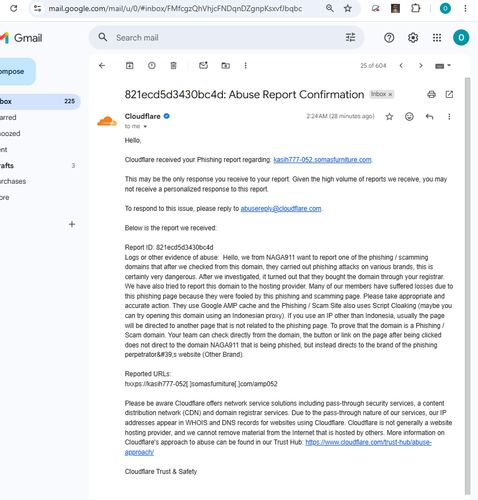Image resolution: width=478 pixels, height=500 pixels.
Task: Open input tools dropdown
Action: pyautogui.click(x=443, y=66)
